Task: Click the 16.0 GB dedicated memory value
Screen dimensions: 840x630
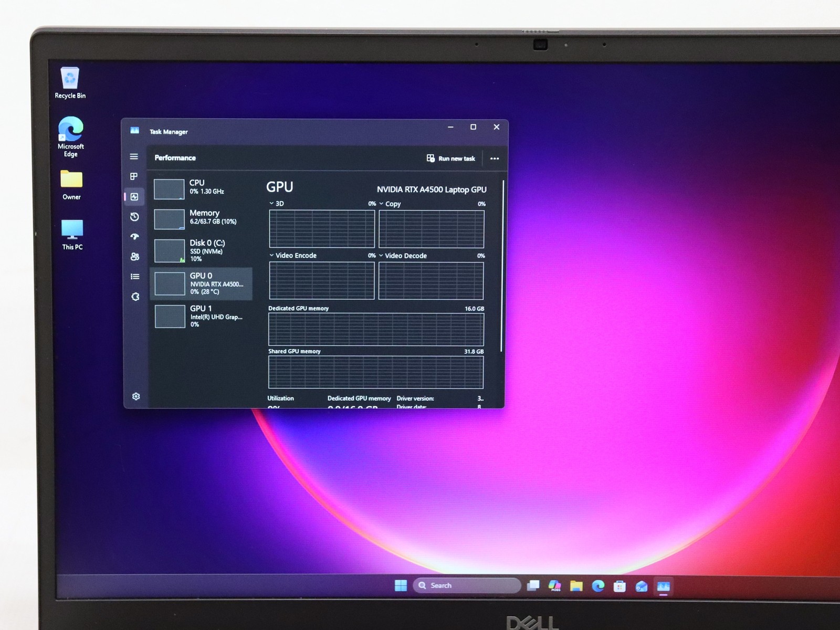Action: [x=474, y=309]
